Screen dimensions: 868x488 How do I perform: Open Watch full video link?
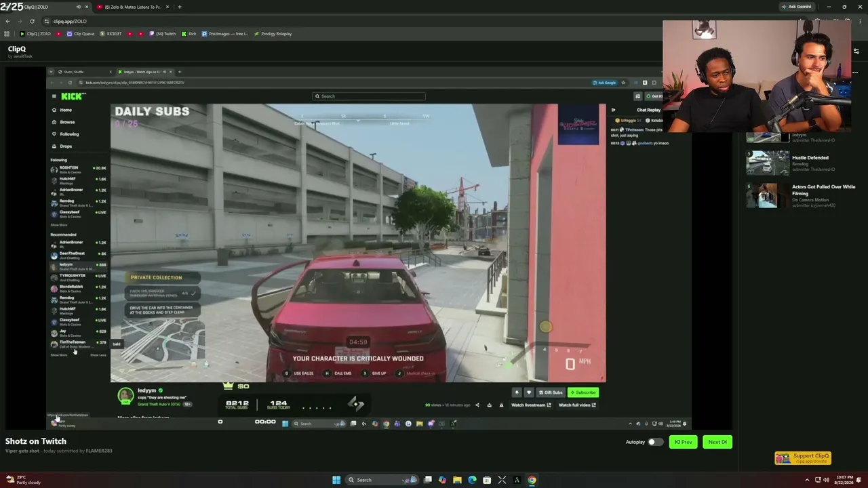[577, 405]
